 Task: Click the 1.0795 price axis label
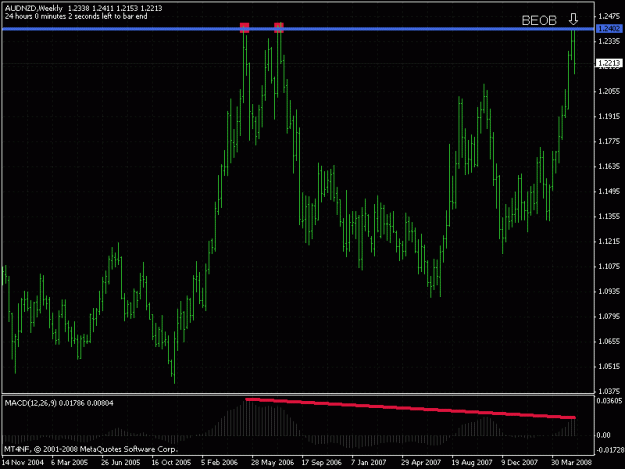(x=609, y=316)
